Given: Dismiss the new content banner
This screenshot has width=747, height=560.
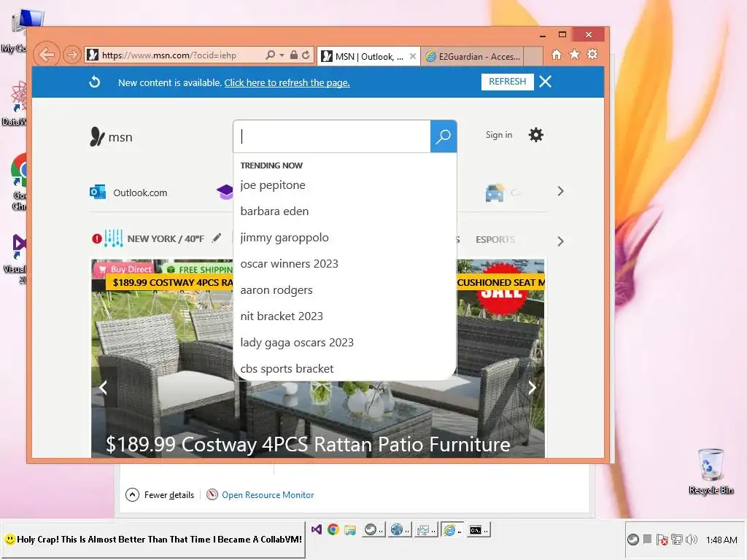Looking at the screenshot, I should pos(546,82).
